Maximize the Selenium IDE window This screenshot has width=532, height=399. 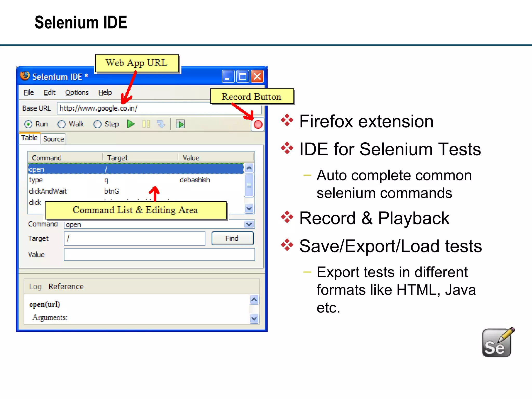click(243, 77)
